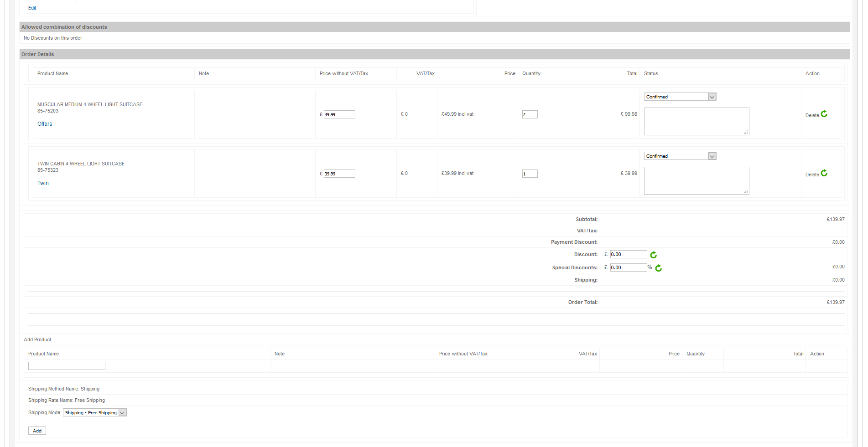Screen dimensions: 868x447
Task: Focus the Special Discounts amount field
Action: (x=629, y=267)
